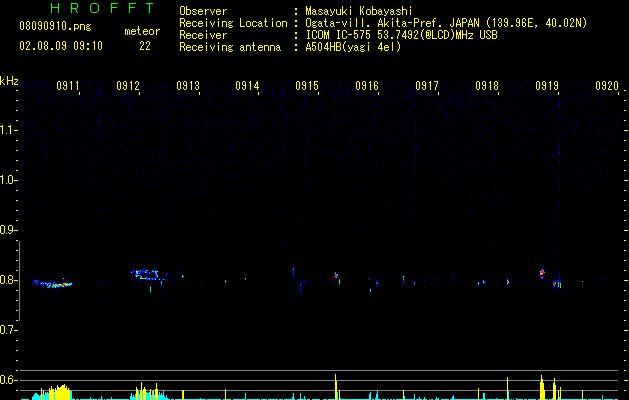Image resolution: width=629 pixels, height=400 pixels.
Task: Click the 0911 time marker
Action: tap(68, 86)
